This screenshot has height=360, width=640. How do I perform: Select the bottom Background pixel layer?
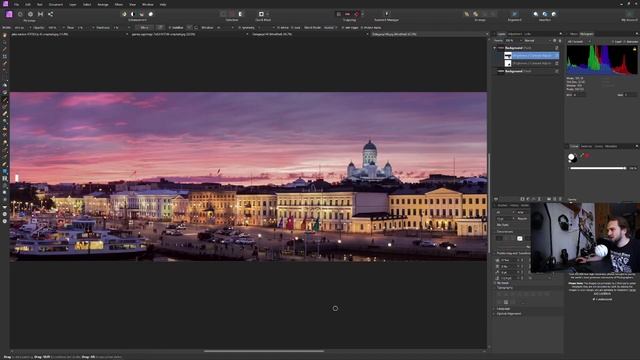point(527,71)
